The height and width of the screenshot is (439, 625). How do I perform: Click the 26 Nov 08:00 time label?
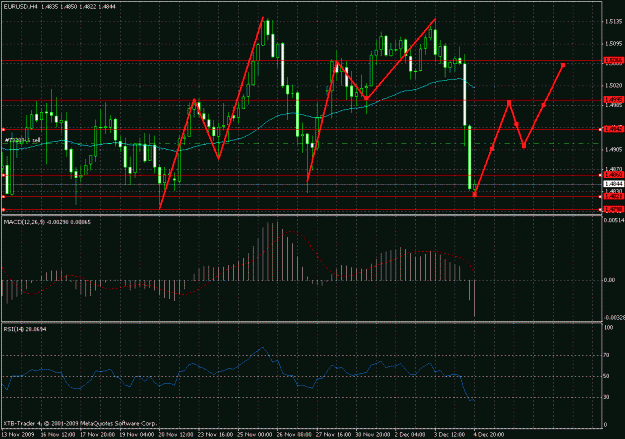pos(294,434)
